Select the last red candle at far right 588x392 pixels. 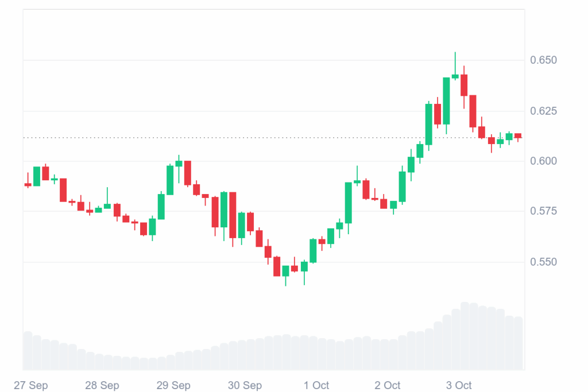point(518,136)
